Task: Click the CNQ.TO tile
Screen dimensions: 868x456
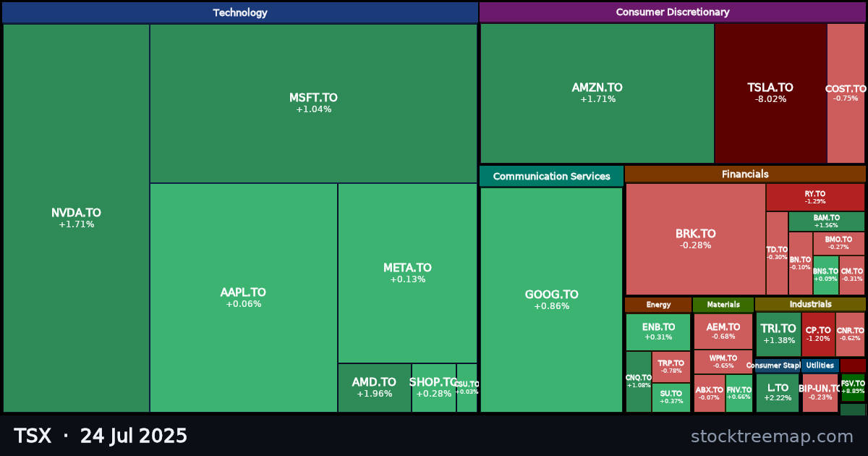Action: pyautogui.click(x=638, y=381)
